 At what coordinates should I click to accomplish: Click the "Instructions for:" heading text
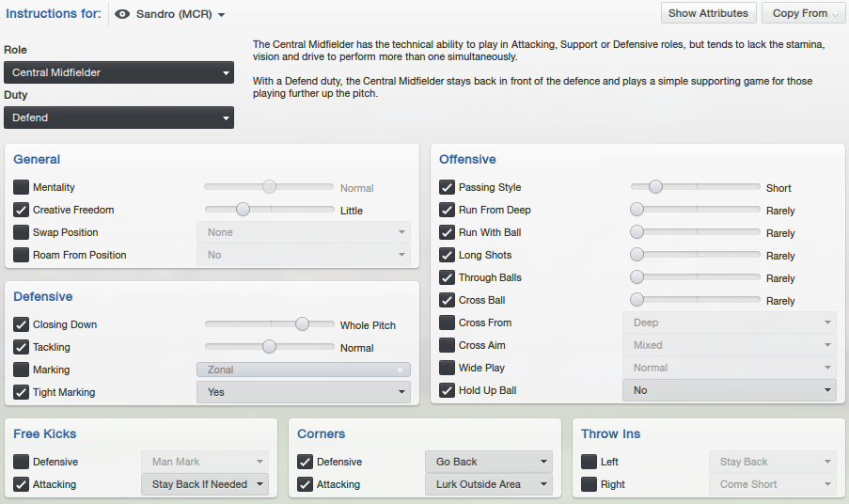point(53,13)
